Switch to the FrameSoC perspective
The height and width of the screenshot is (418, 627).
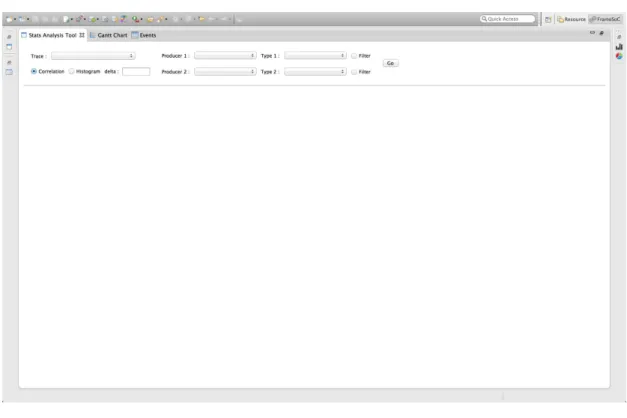coord(605,19)
